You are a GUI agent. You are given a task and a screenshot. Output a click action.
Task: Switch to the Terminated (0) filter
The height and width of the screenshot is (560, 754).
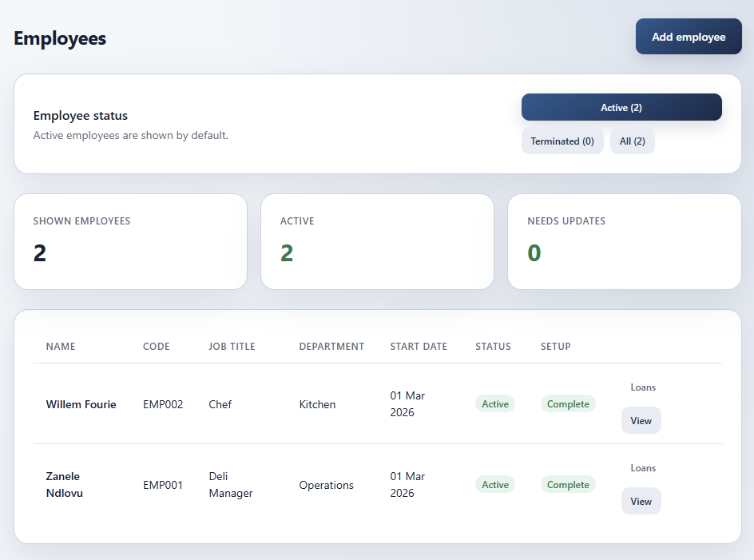coord(562,141)
